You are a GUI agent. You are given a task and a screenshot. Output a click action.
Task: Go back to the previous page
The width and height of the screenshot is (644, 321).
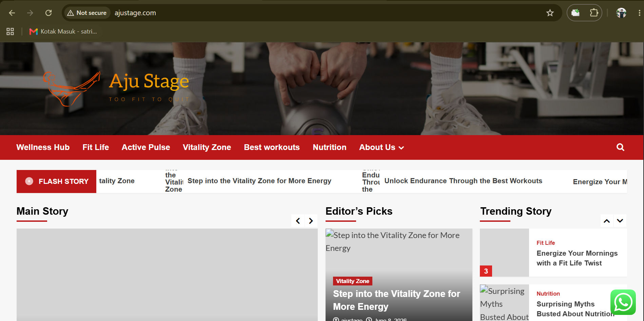(12, 13)
